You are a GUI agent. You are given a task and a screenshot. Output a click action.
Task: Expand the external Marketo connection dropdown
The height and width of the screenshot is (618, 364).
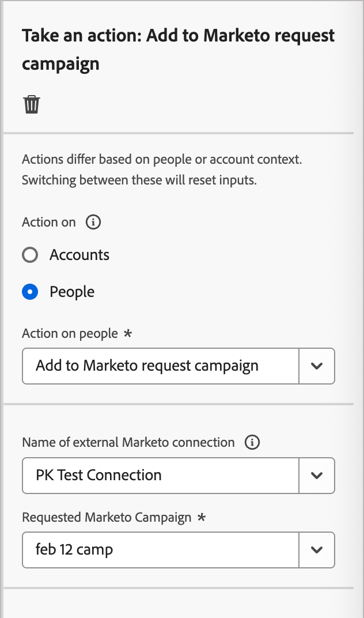[317, 475]
